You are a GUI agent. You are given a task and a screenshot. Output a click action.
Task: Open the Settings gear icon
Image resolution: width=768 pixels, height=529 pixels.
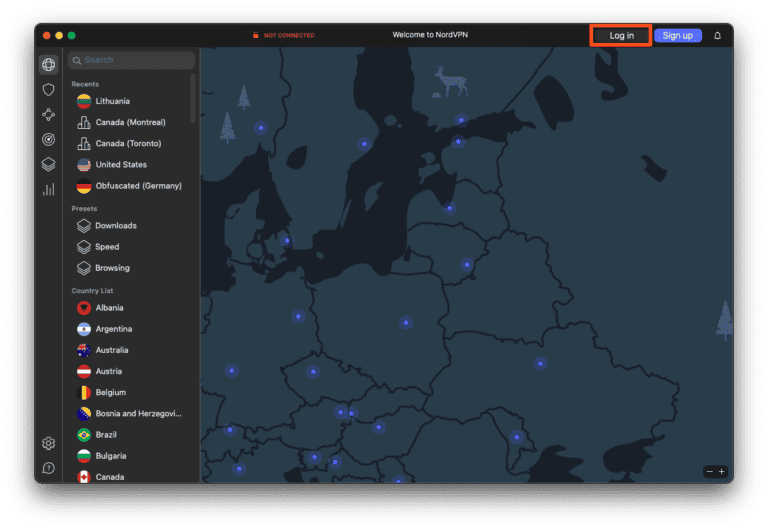click(x=48, y=443)
